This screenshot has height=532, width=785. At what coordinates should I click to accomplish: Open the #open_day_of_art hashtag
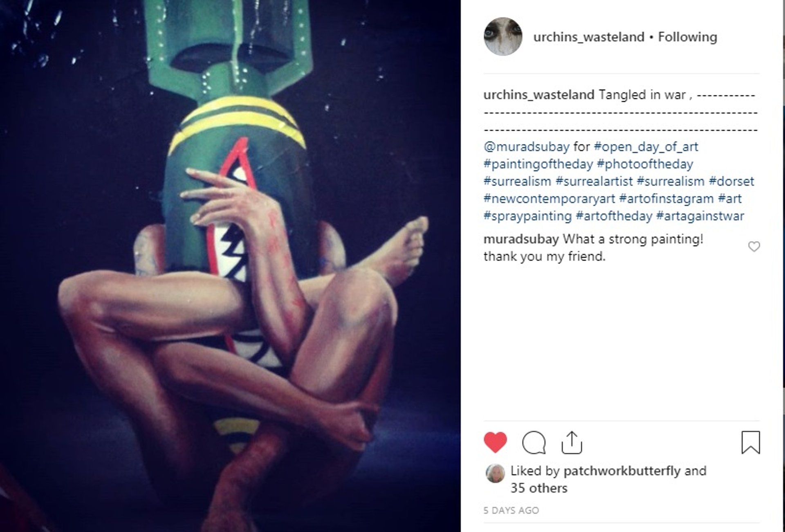(x=646, y=146)
